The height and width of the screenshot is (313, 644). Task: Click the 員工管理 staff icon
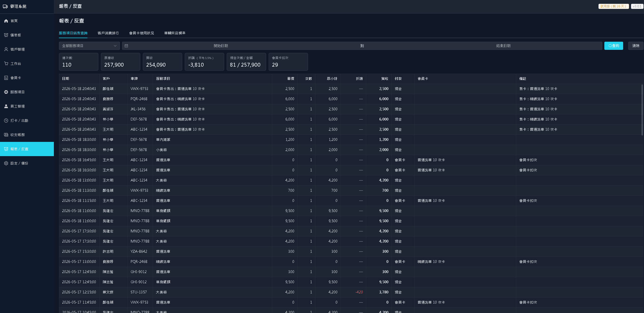(x=6, y=106)
